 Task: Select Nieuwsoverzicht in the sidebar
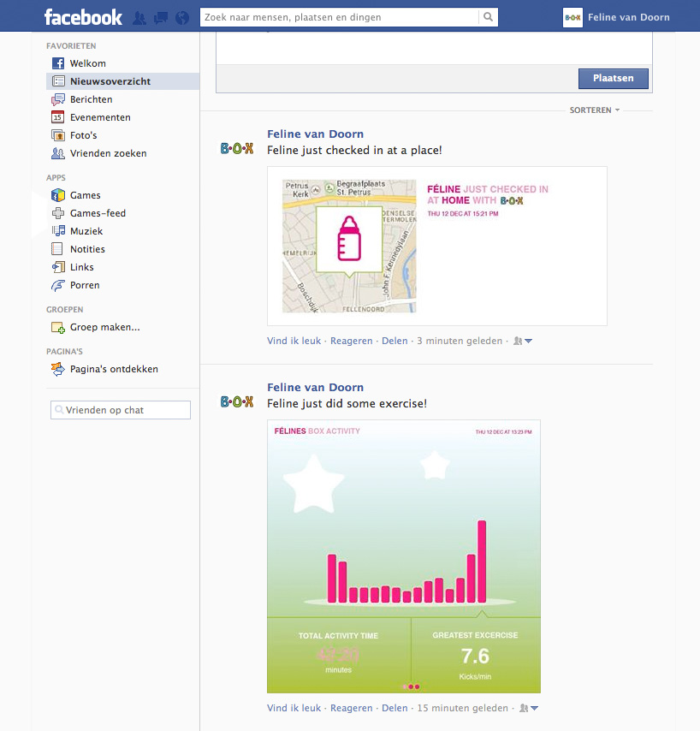(x=110, y=81)
